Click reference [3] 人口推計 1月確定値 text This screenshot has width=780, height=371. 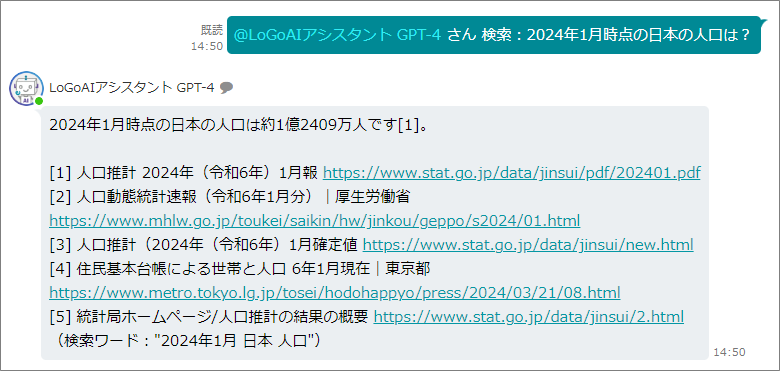(x=203, y=245)
